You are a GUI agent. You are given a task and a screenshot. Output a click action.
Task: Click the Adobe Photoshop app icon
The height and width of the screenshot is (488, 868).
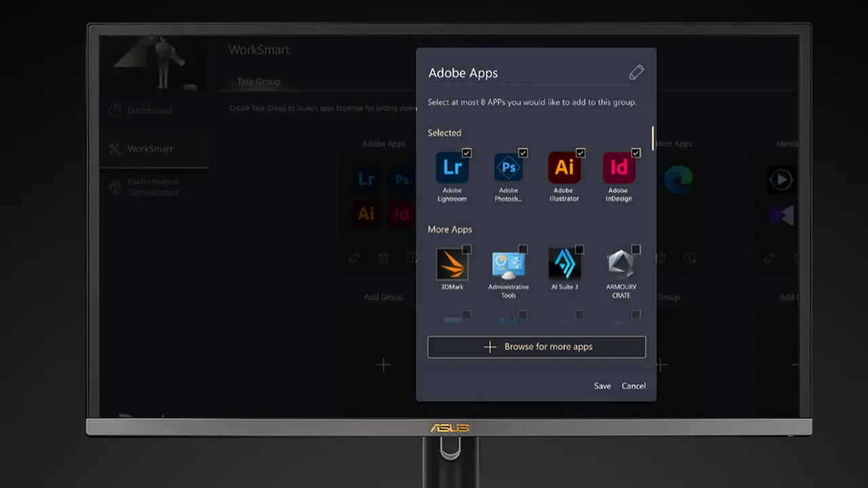(509, 168)
